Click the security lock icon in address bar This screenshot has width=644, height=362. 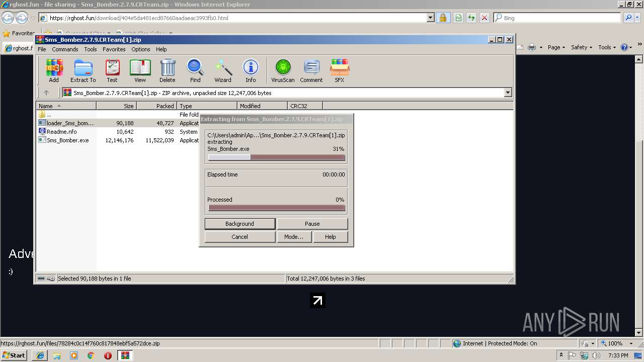click(443, 18)
